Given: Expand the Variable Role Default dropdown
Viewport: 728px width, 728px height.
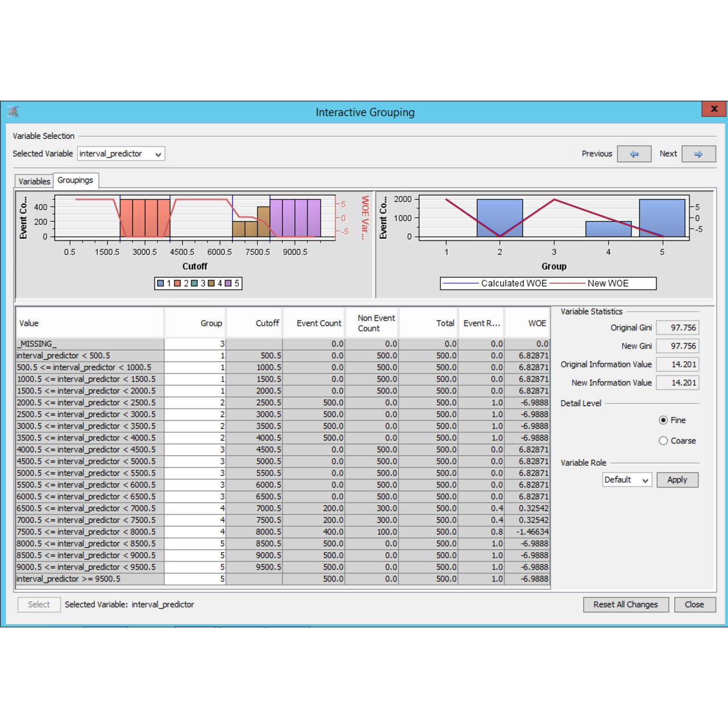Looking at the screenshot, I should 627,480.
